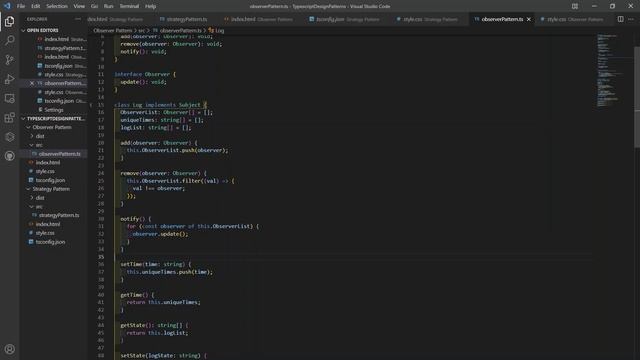
Task: Open index.html under Observer Pattern in tree
Action: tap(53, 162)
